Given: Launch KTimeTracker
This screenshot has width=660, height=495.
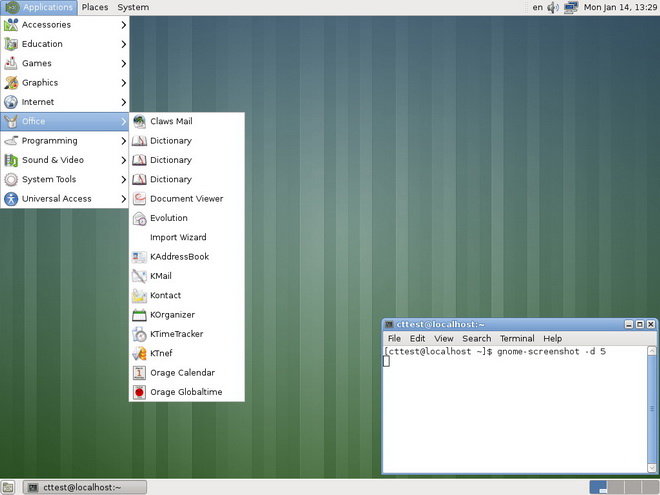Looking at the screenshot, I should pos(186,334).
